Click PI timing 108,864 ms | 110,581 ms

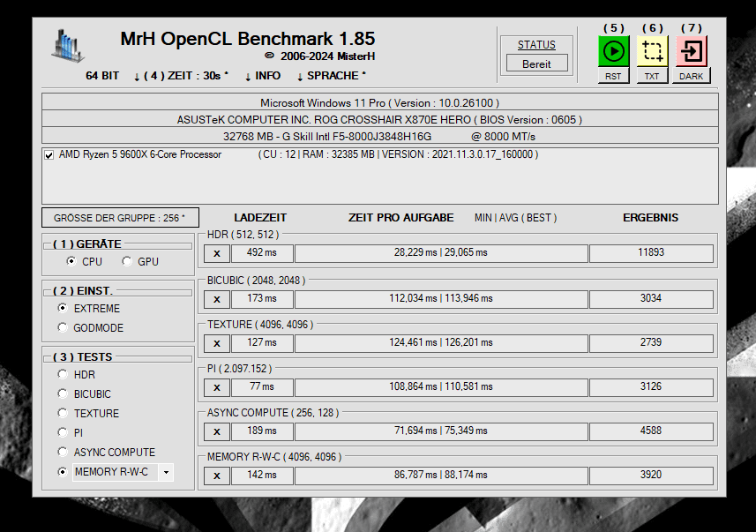click(x=441, y=387)
